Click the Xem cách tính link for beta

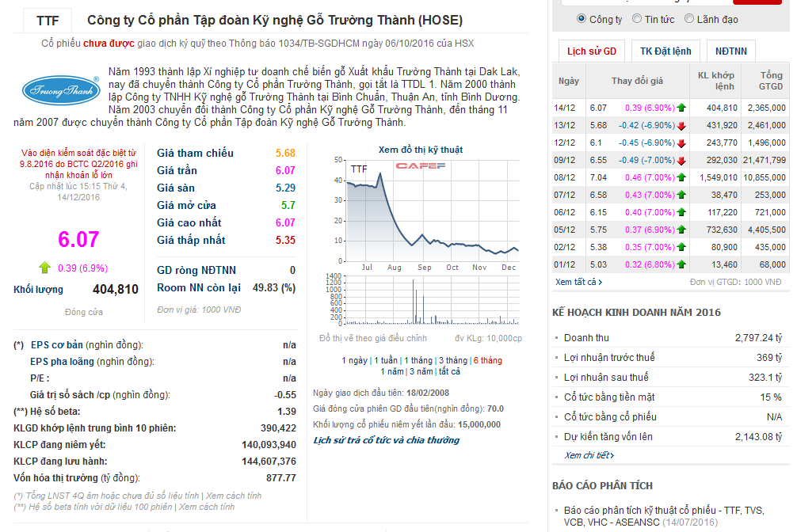point(206,507)
